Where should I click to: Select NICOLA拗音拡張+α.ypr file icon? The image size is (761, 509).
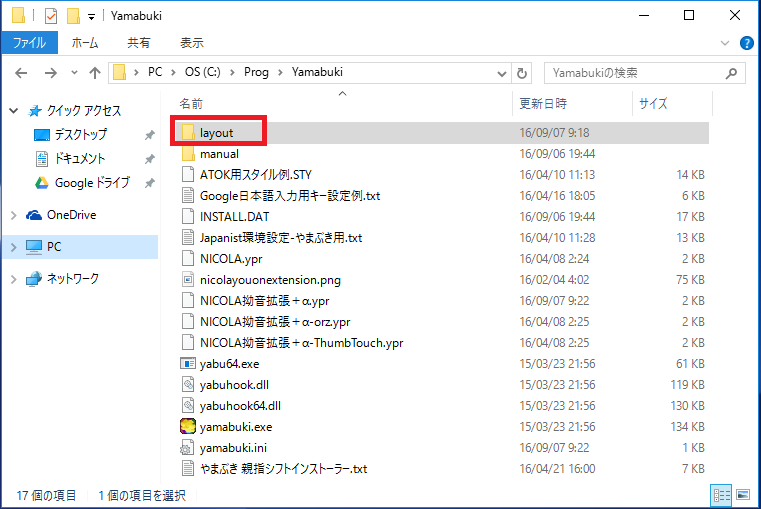coord(188,301)
